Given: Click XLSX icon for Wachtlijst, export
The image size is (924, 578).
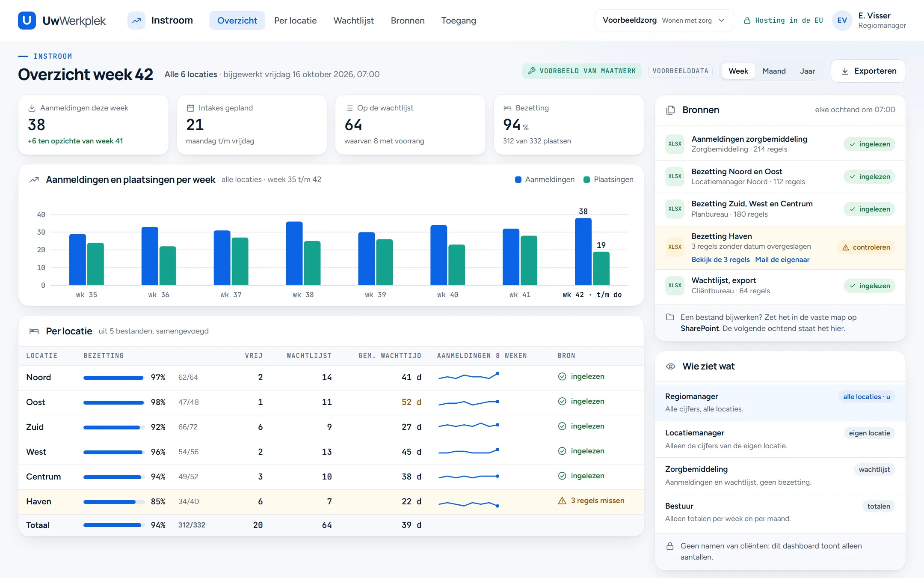Looking at the screenshot, I should point(675,286).
